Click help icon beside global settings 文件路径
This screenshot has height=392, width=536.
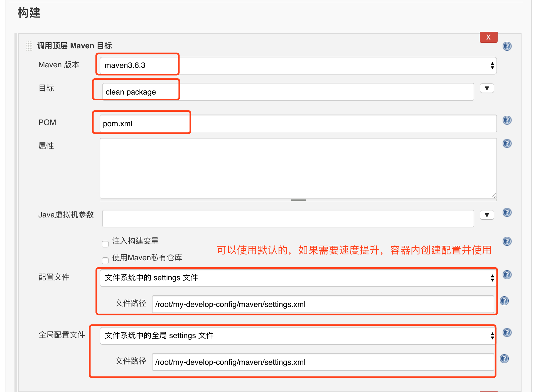(504, 359)
